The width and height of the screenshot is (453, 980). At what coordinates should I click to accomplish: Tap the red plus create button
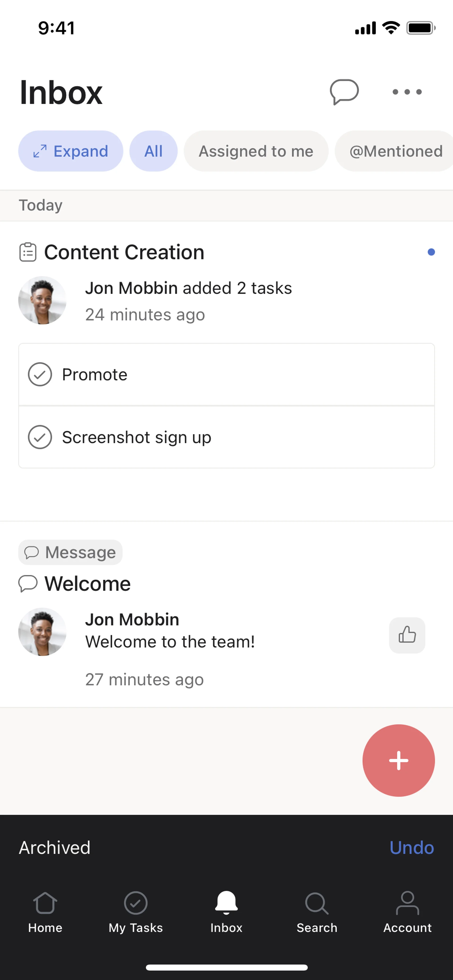click(x=398, y=760)
